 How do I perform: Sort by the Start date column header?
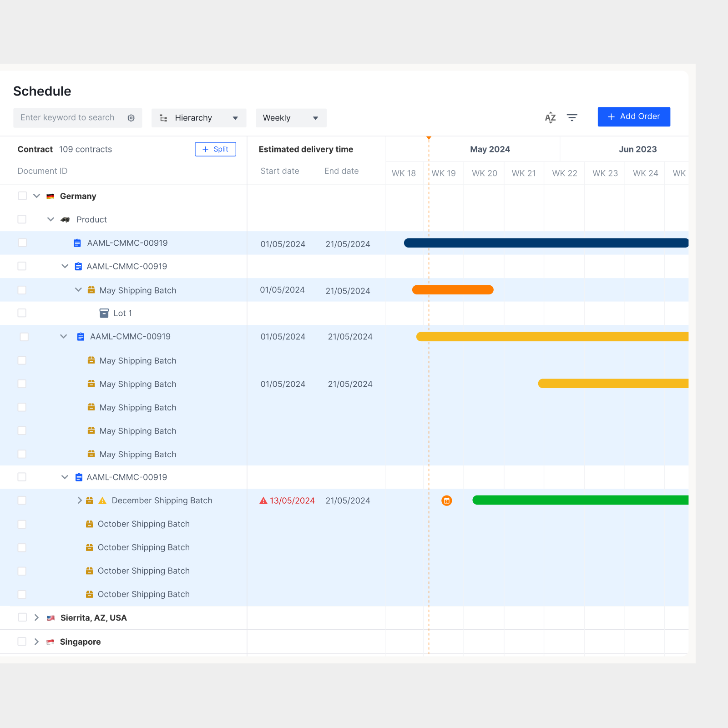point(280,171)
